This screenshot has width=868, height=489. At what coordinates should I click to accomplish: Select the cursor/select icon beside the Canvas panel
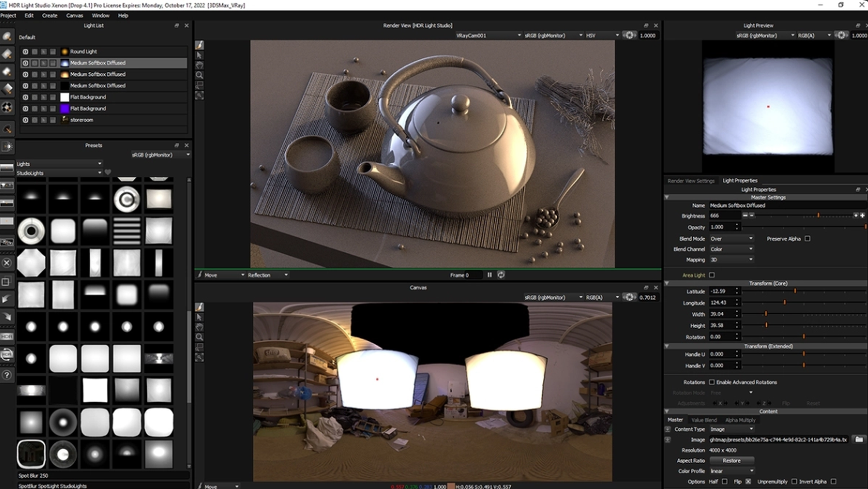tap(199, 317)
